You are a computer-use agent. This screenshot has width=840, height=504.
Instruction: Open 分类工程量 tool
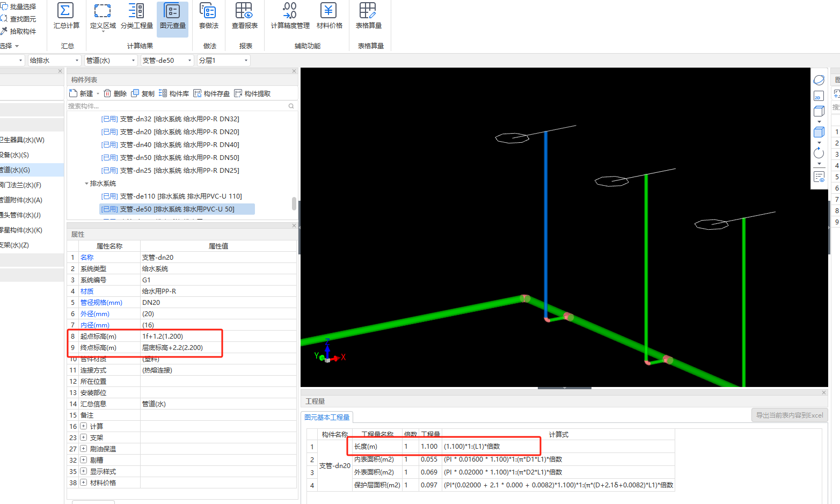click(x=137, y=16)
